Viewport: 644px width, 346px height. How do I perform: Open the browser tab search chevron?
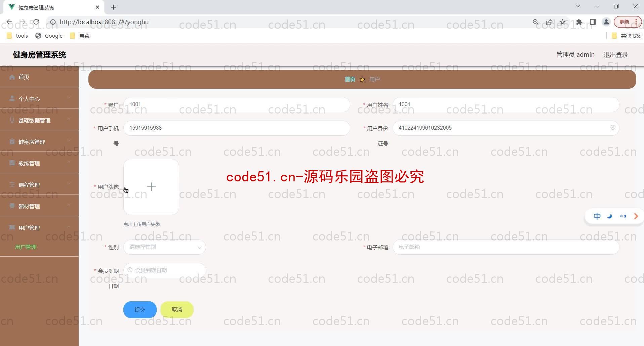coord(578,6)
